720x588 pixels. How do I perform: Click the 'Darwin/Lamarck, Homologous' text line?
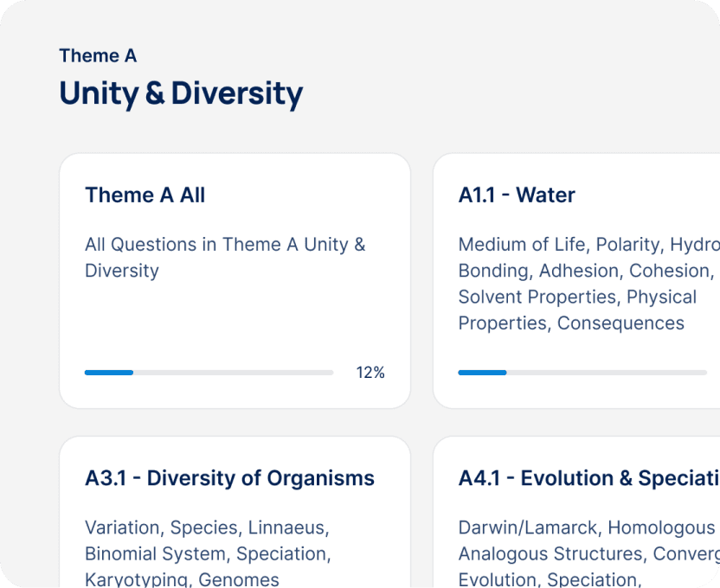point(587,527)
